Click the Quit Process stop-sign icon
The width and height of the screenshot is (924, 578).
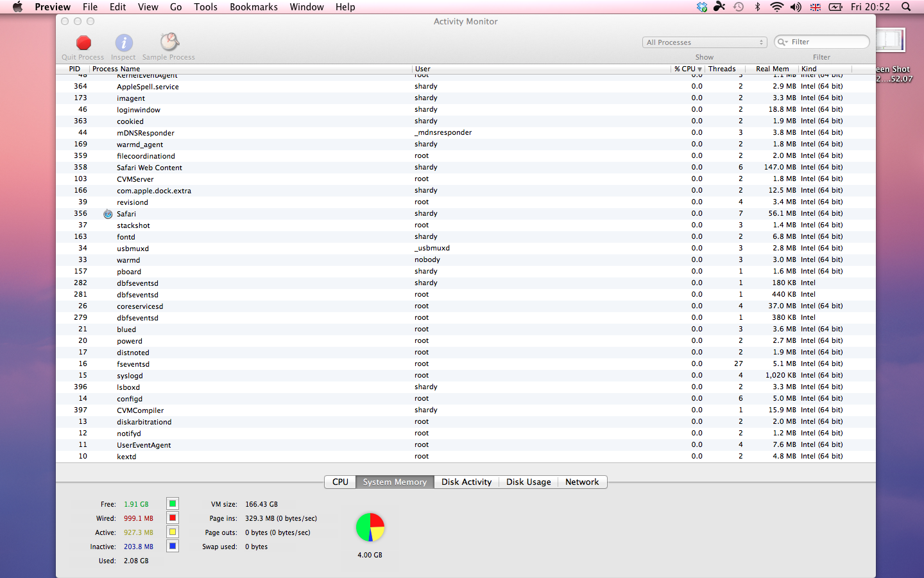(x=83, y=43)
